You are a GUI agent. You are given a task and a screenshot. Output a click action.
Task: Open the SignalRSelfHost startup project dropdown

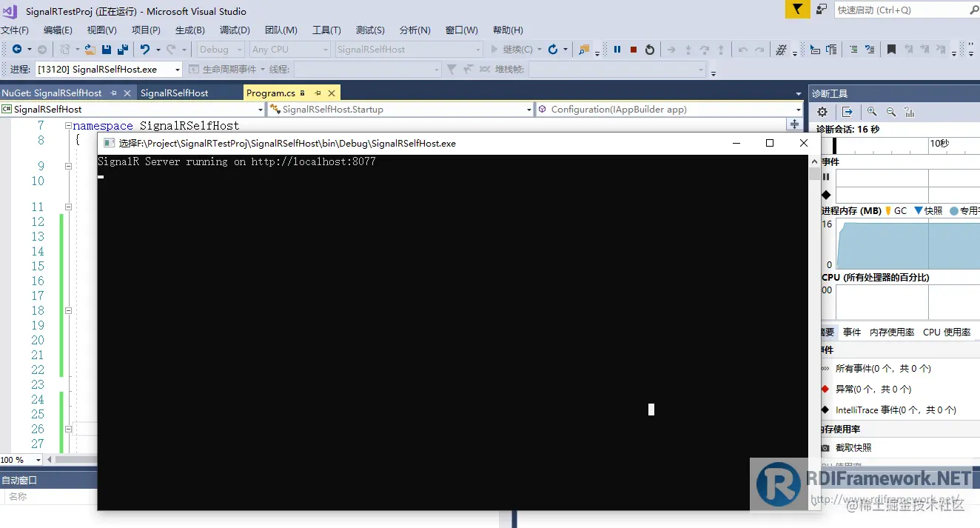coord(408,50)
